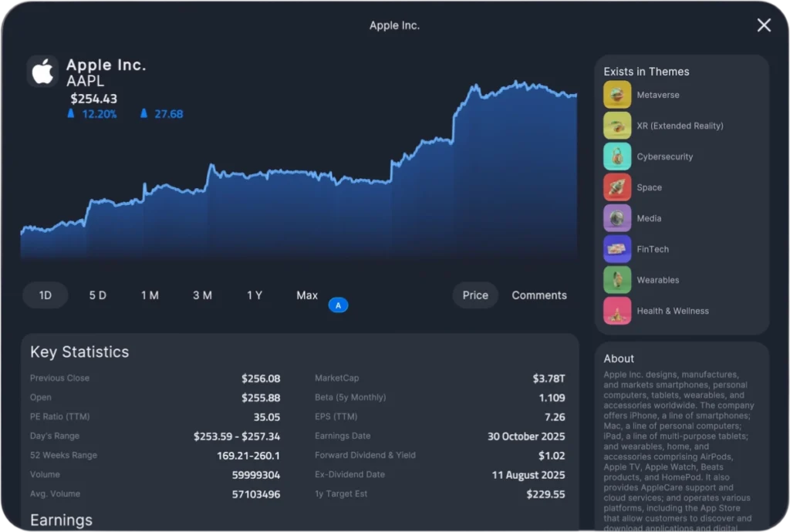
Task: Open the Metaverse theme icon
Action: 617,95
